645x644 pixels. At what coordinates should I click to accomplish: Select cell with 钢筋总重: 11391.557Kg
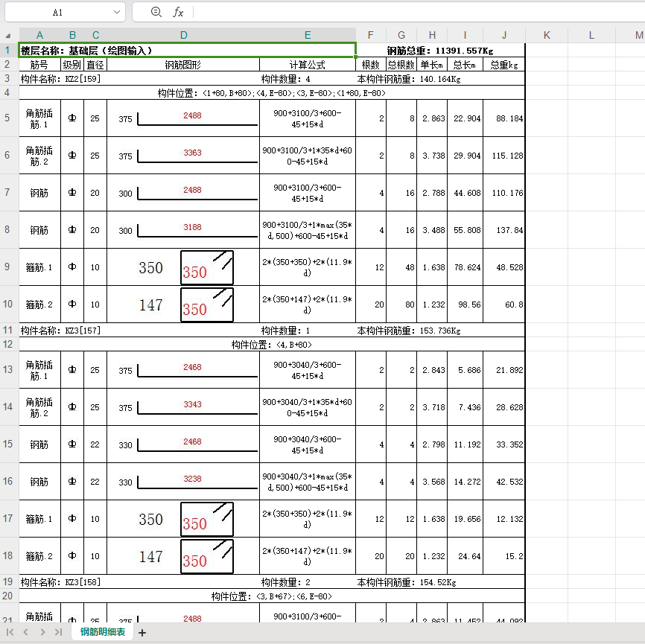[440, 51]
